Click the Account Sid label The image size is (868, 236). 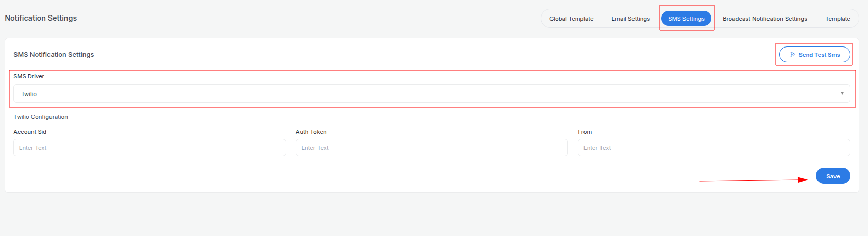(30, 132)
